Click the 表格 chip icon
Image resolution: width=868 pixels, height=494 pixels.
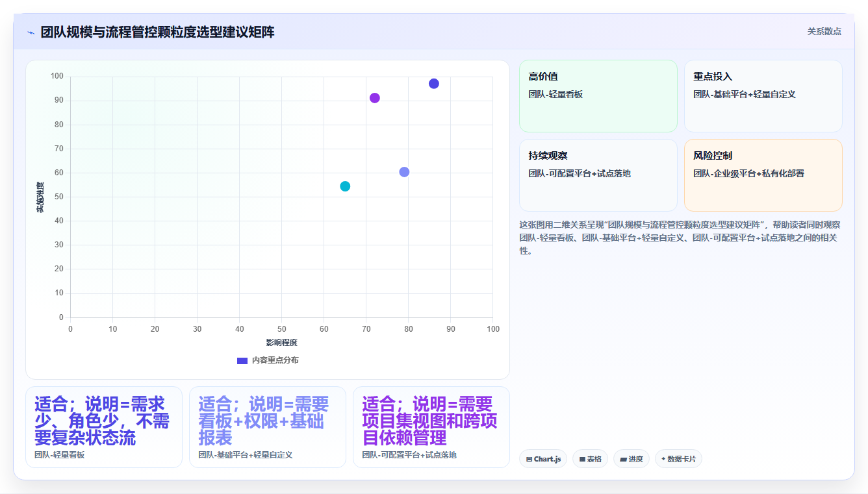point(583,460)
